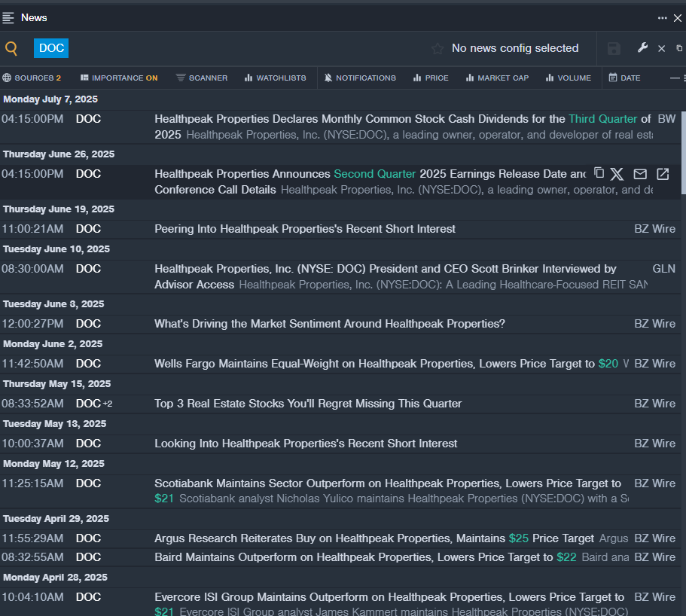
Task: Click the news list vertical scrollbar thumb
Action: [x=684, y=152]
